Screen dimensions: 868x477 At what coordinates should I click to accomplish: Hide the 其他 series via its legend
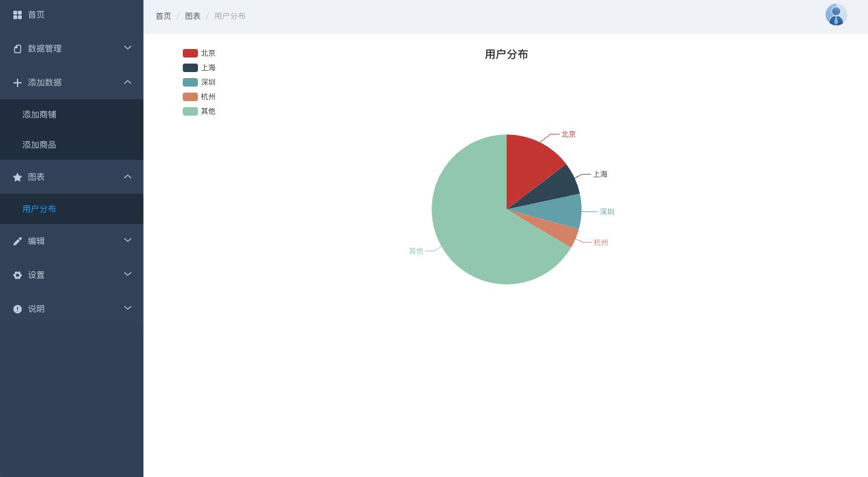tap(200, 111)
